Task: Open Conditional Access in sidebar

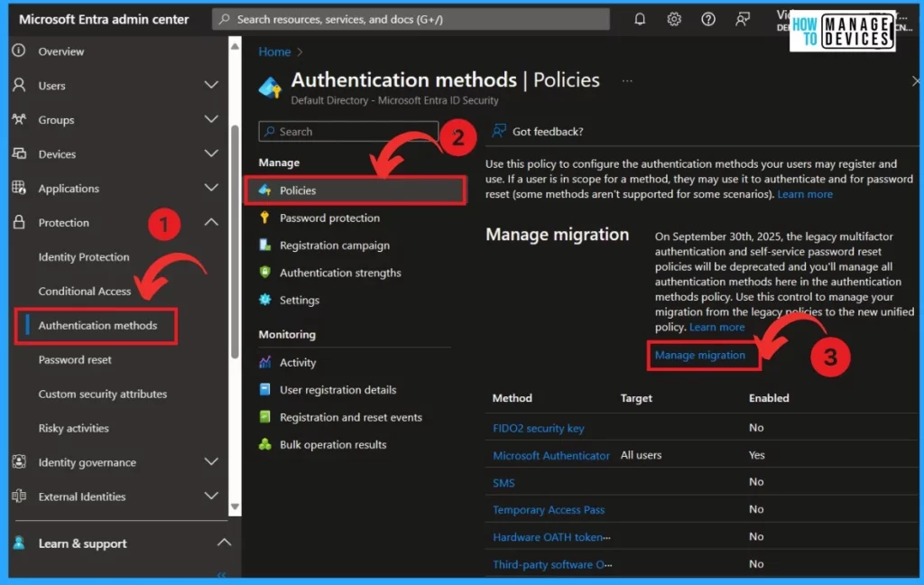Action: [84, 291]
